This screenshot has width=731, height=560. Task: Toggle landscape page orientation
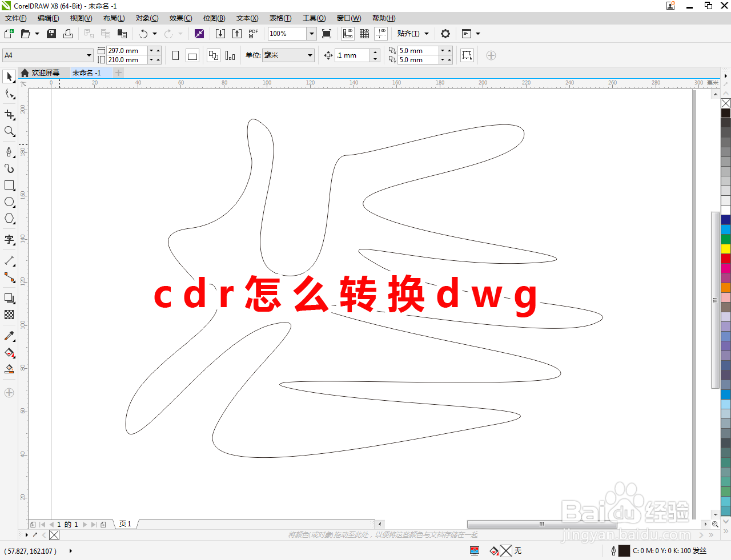(x=192, y=55)
